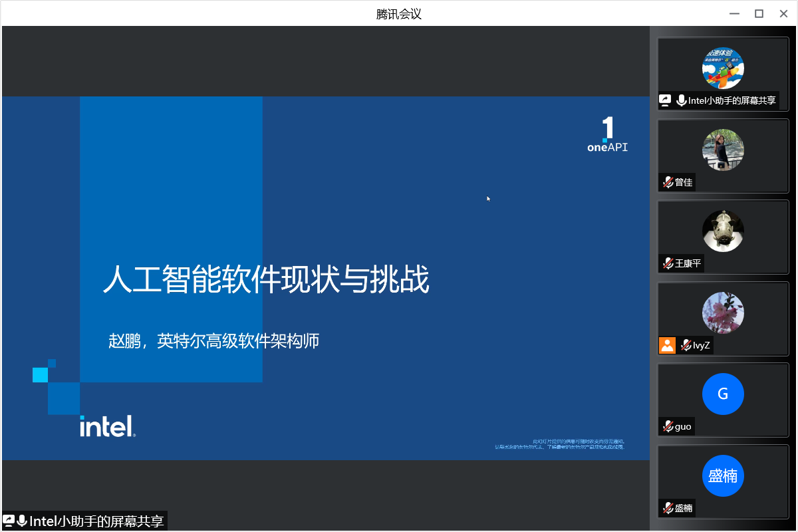Click the oneAPI logo on the slide
Image resolution: width=798 pixels, height=532 pixels.
click(607, 136)
